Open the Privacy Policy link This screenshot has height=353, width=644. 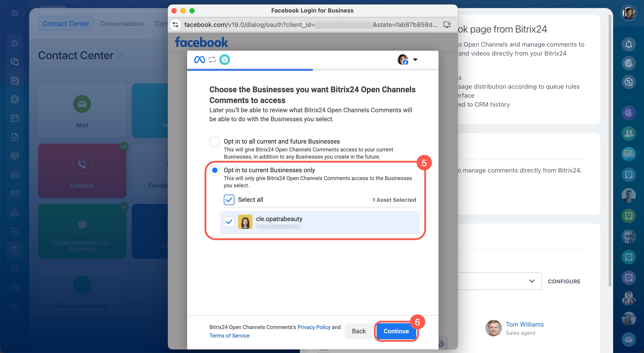pos(314,327)
